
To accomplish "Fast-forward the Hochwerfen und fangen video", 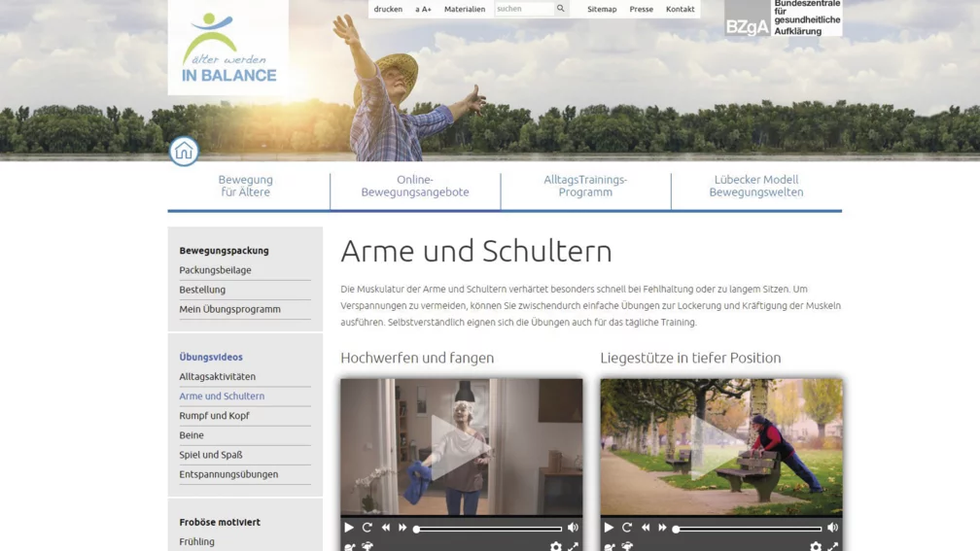I will click(x=402, y=528).
